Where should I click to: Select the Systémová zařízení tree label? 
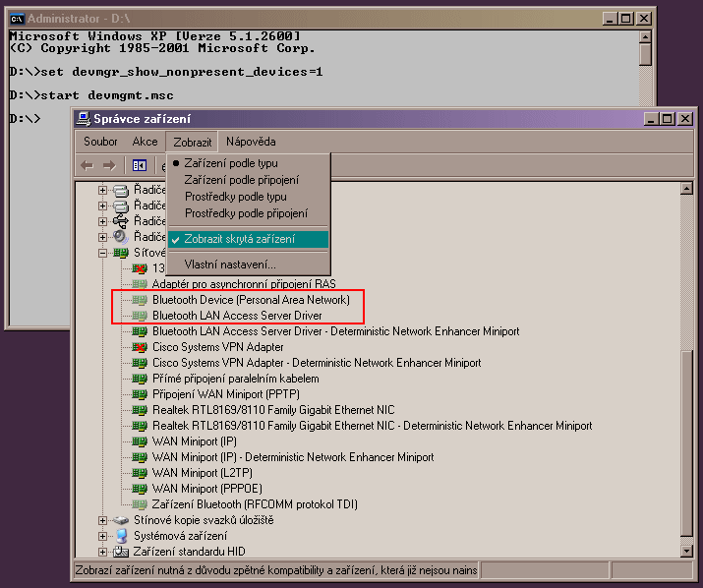point(180,536)
